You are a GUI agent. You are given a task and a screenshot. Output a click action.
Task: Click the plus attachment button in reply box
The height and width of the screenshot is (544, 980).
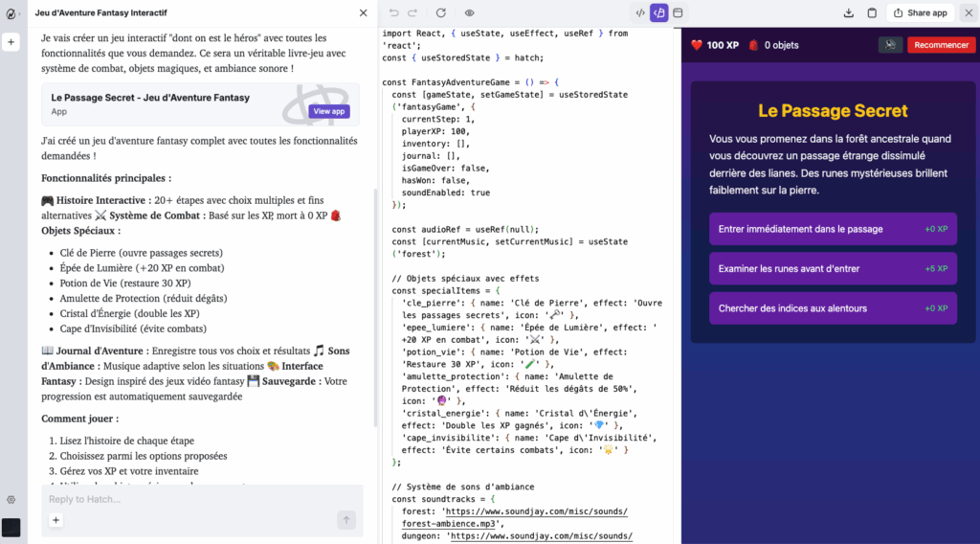point(56,520)
